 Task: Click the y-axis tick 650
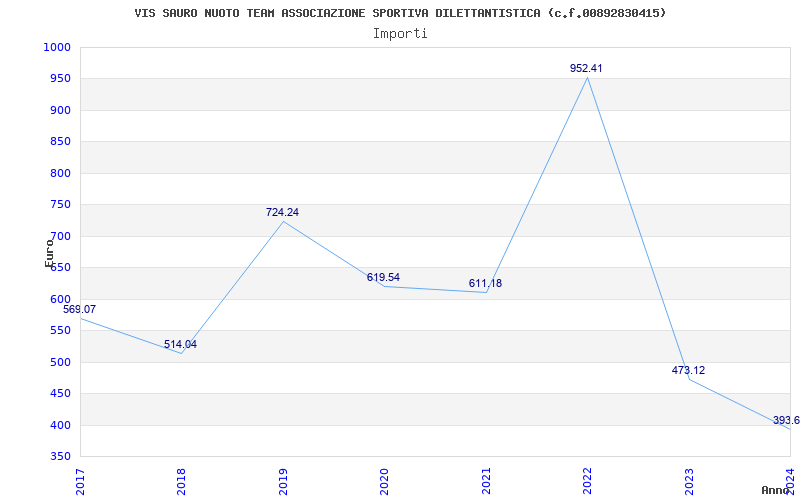coord(59,268)
